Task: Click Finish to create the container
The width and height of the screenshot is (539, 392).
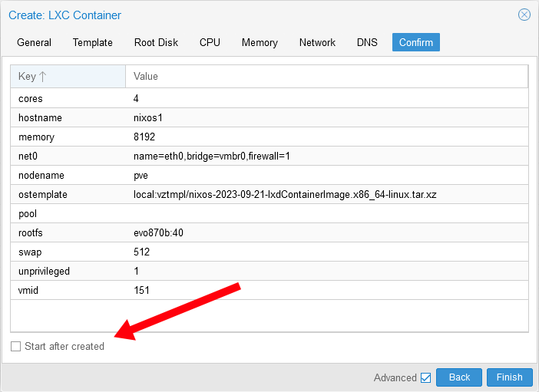Action: point(509,377)
